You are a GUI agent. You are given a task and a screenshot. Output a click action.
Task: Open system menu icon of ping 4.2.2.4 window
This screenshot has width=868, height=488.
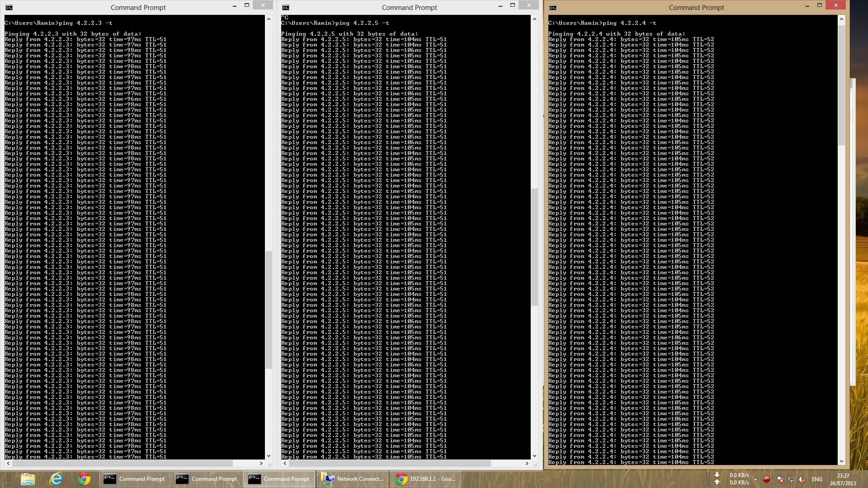coord(552,7)
